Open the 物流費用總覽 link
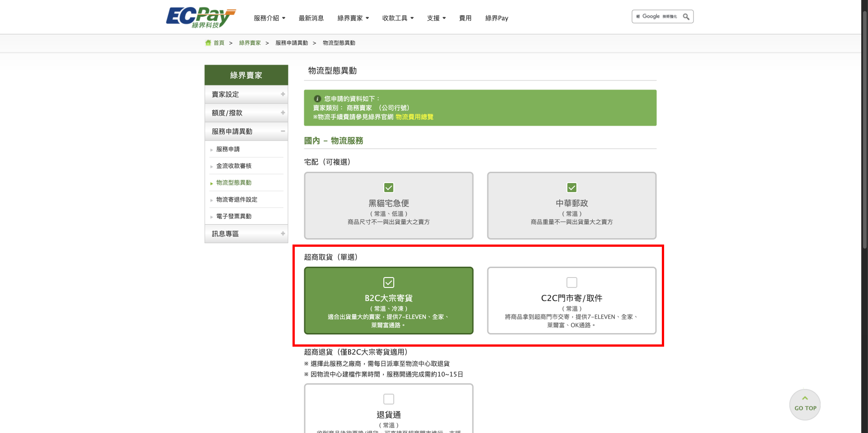This screenshot has height=433, width=868. 414,117
